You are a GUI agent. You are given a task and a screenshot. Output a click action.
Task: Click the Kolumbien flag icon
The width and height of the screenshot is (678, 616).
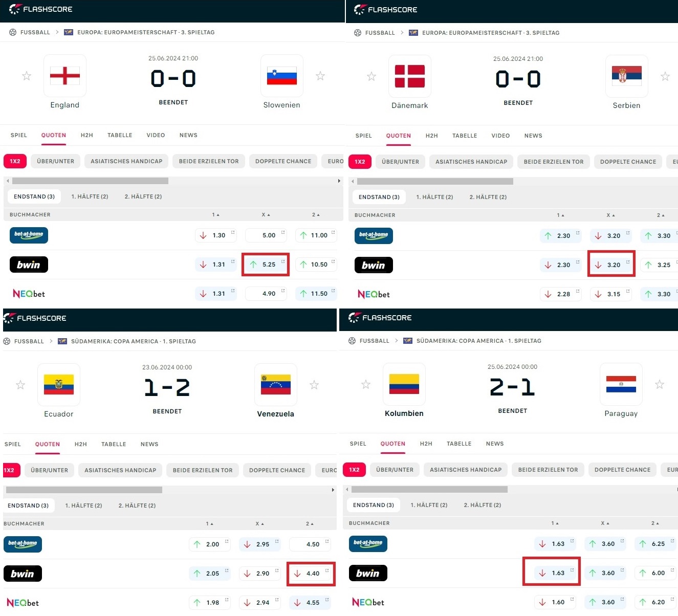[x=404, y=384]
